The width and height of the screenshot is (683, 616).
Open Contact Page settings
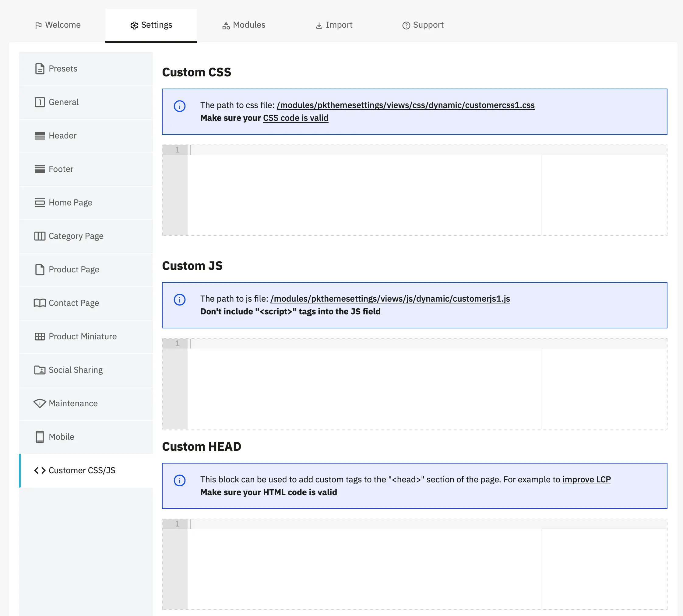(86, 303)
